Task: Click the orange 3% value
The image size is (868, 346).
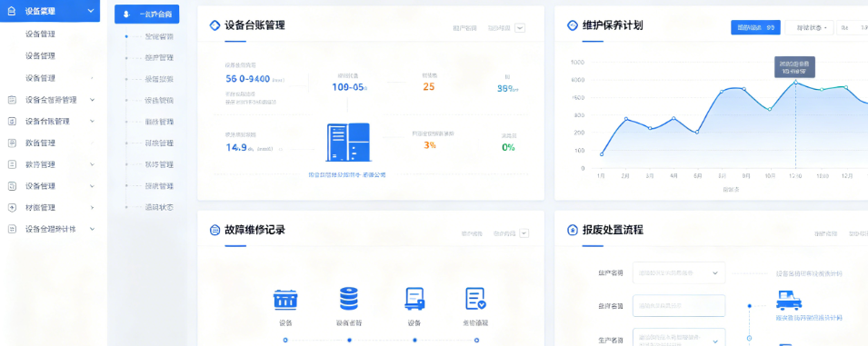Action: click(430, 145)
